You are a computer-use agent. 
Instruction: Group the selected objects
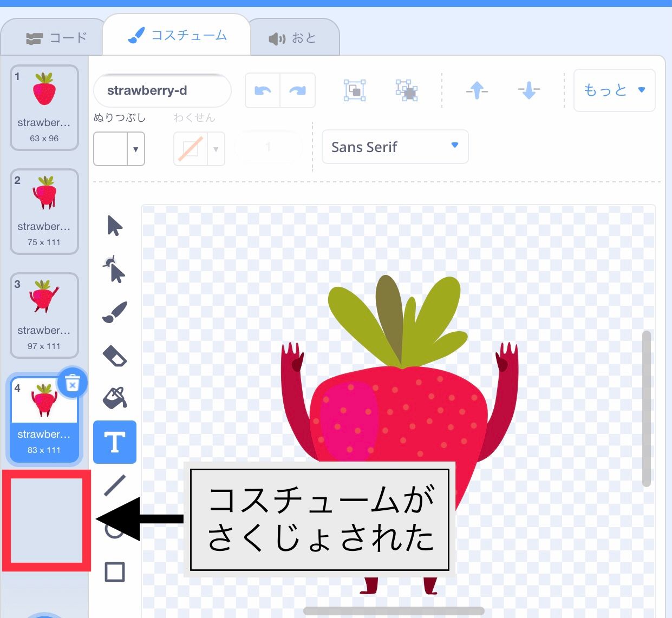pos(354,90)
